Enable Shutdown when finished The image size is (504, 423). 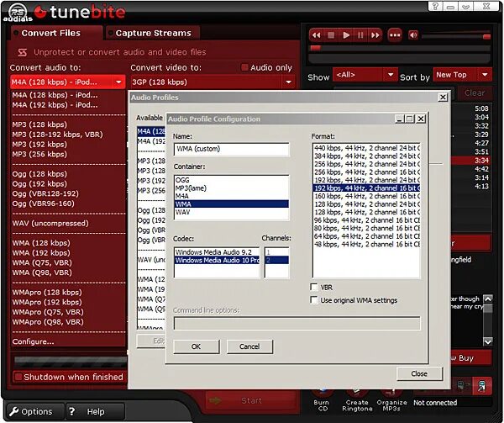pyautogui.click(x=18, y=377)
